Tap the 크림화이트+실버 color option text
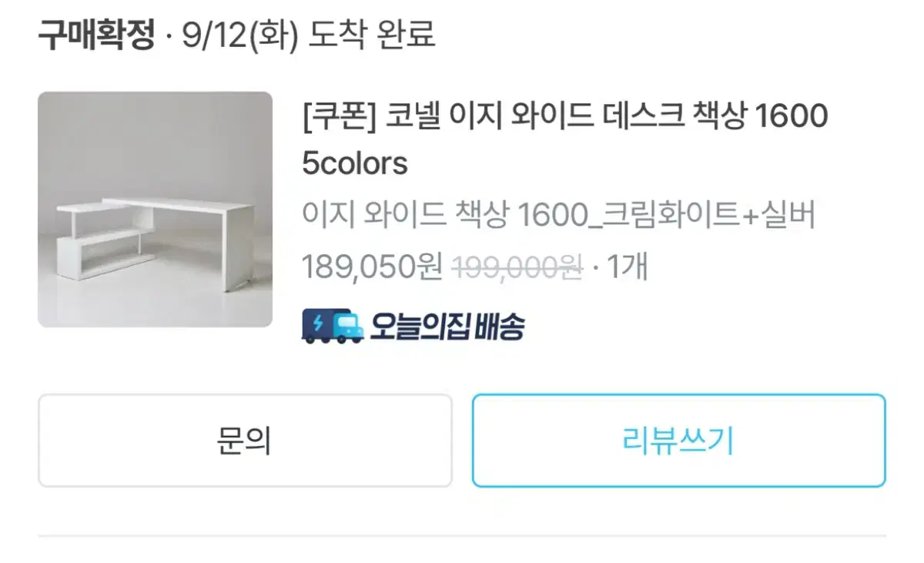The height and width of the screenshot is (563, 924). 708,216
